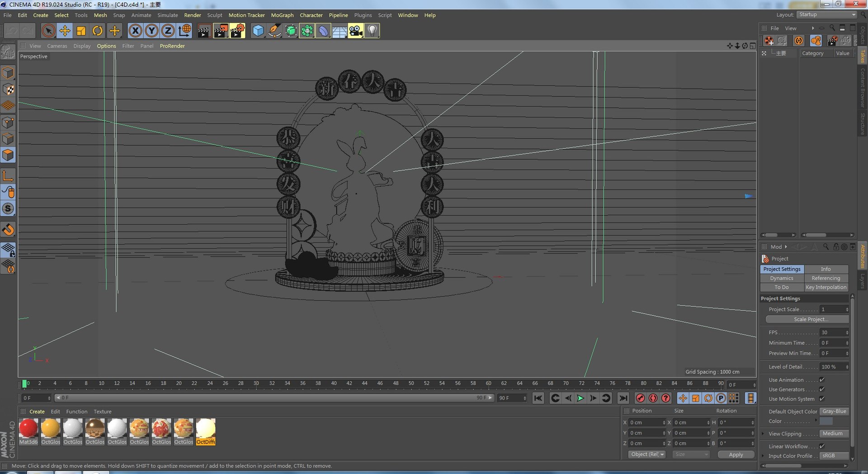Image resolution: width=868 pixels, height=474 pixels.
Task: Open the MoGraph menu
Action: (282, 15)
